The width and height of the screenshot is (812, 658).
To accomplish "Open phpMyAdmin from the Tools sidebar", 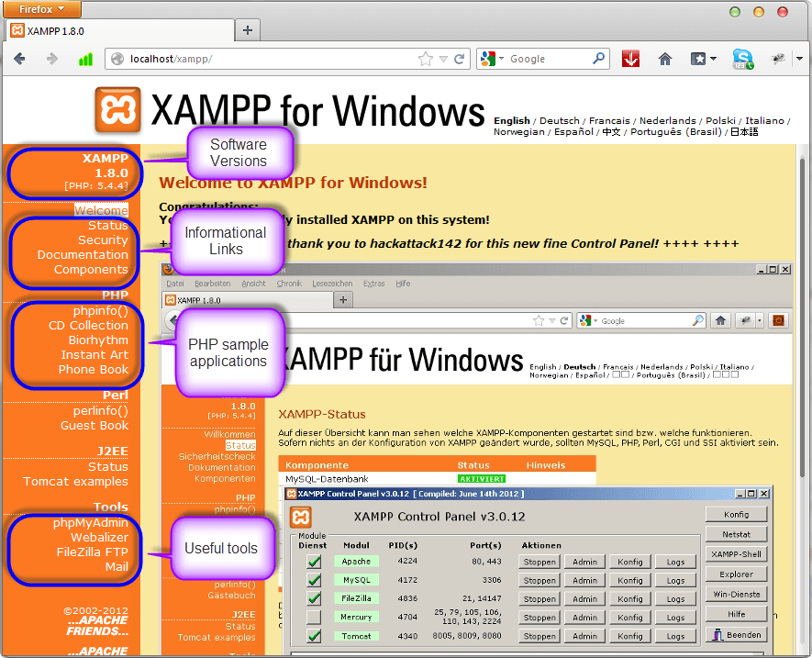I will click(x=90, y=523).
